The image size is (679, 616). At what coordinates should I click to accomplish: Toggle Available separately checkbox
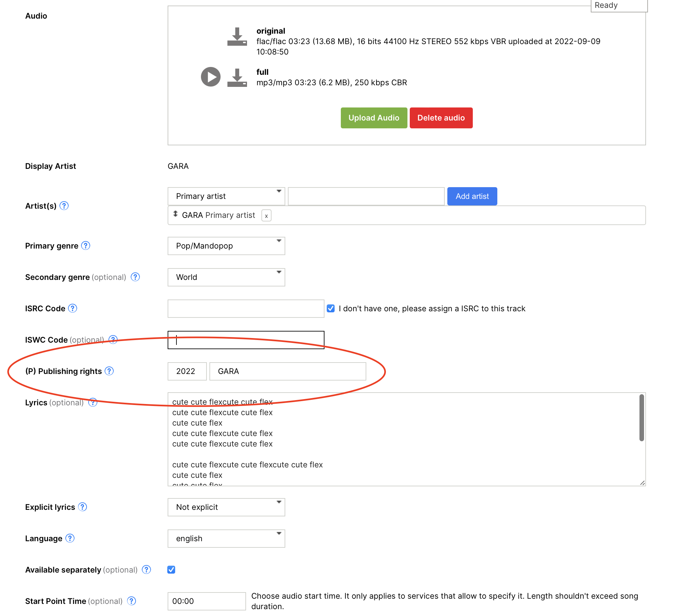[x=171, y=570]
